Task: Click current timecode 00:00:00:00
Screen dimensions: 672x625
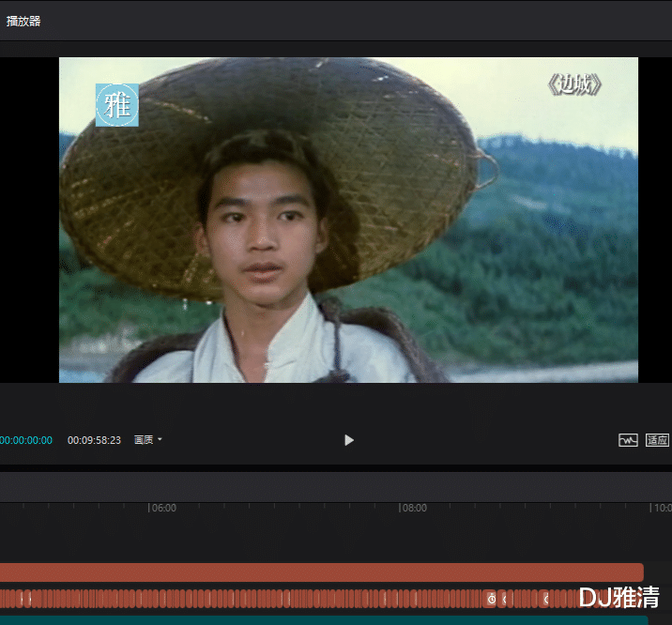Action: point(26,440)
